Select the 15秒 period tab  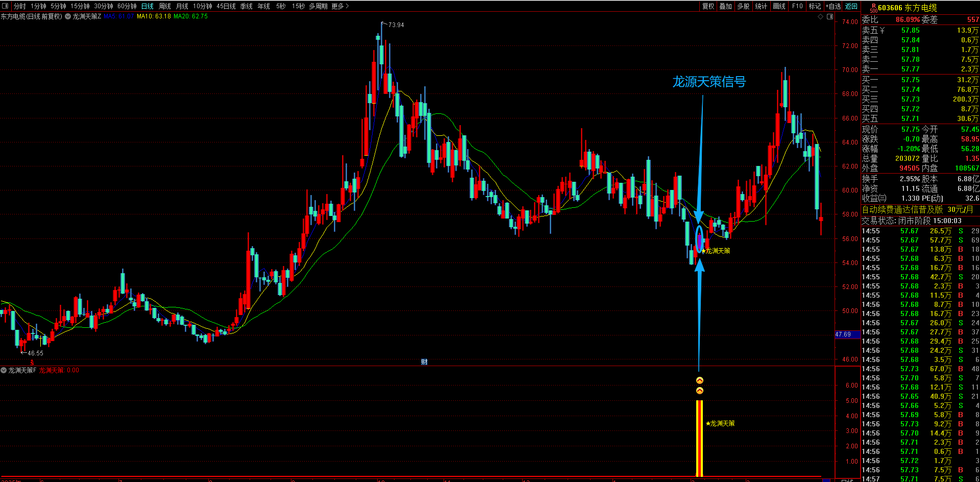tap(299, 6)
